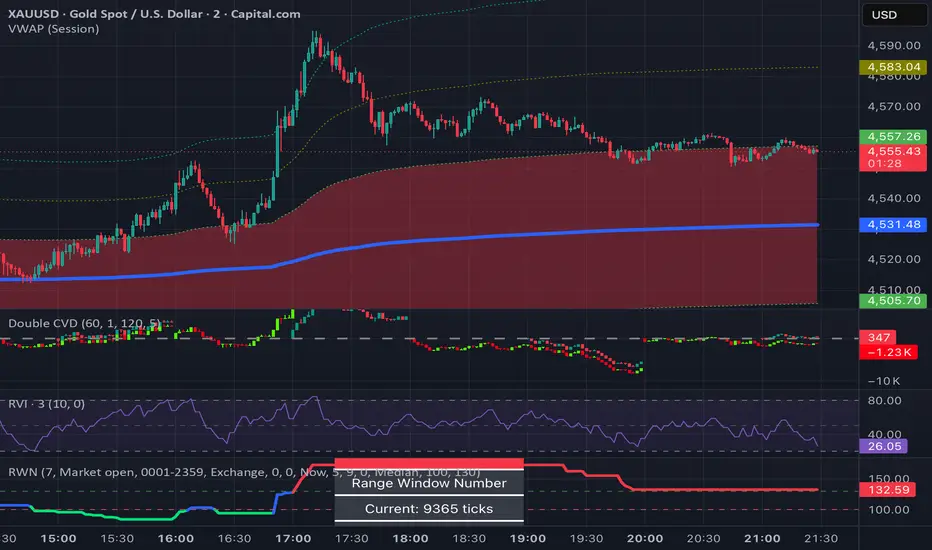Viewport: 932px width, 550px height.
Task: Click the 4,540.00 price axis label
Action: (x=893, y=198)
